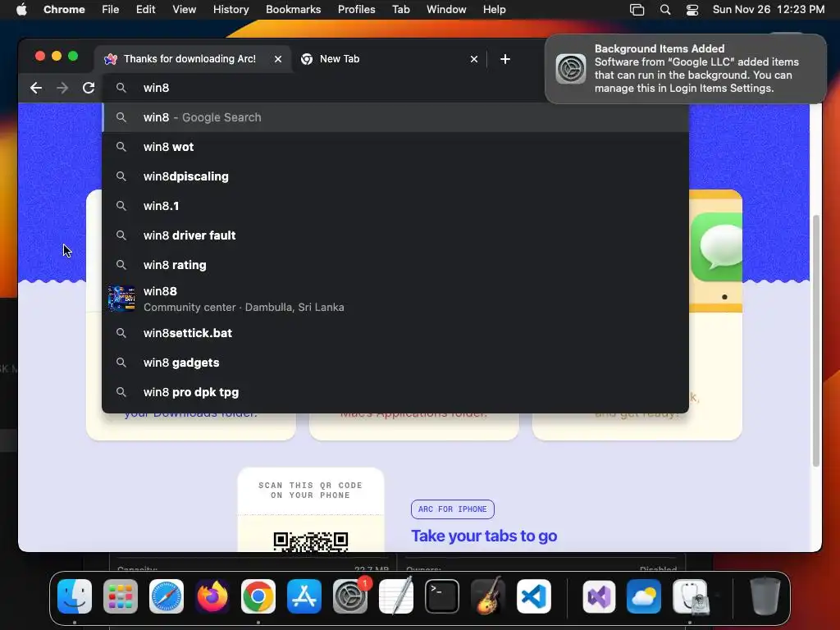This screenshot has height=630, width=840.
Task: Go back with the browser back arrow
Action: click(36, 88)
